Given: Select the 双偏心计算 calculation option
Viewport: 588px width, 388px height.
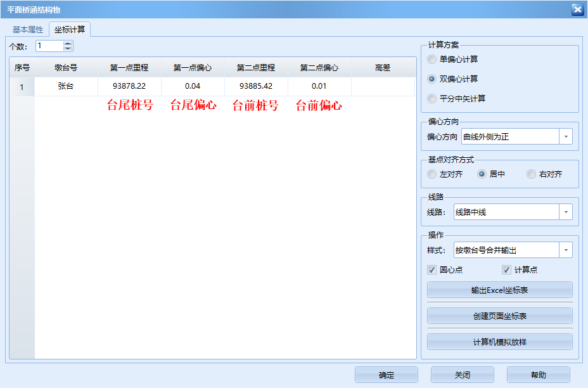Looking at the screenshot, I should click(x=433, y=77).
